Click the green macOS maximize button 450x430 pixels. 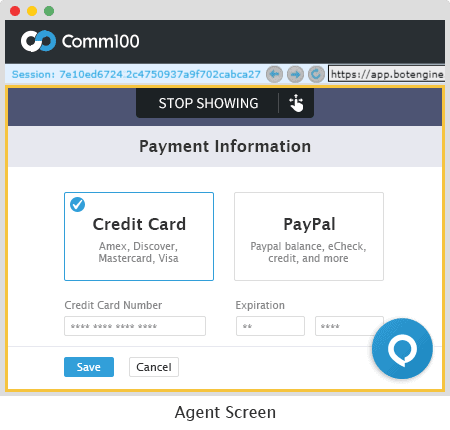[x=49, y=11]
